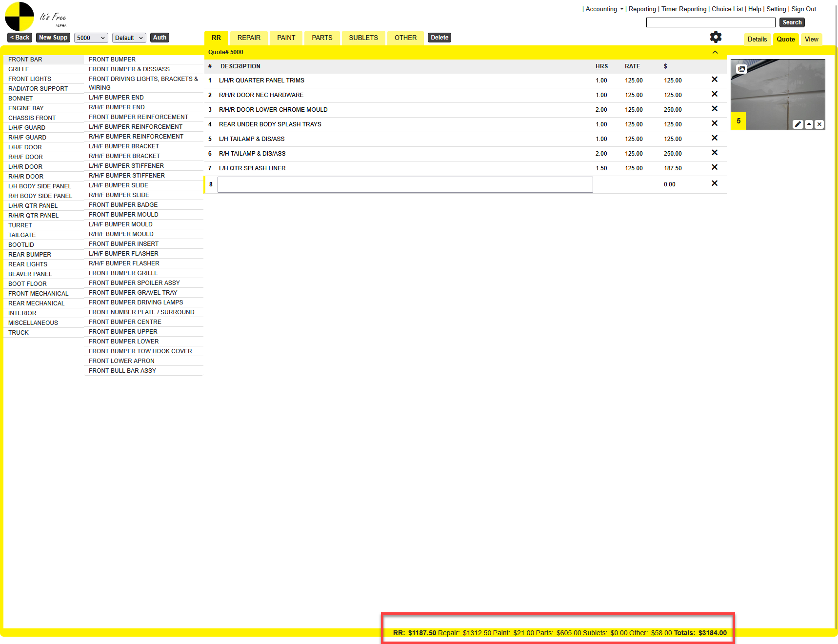Open the Default dropdown
This screenshot has height=644, width=838.
pos(129,38)
